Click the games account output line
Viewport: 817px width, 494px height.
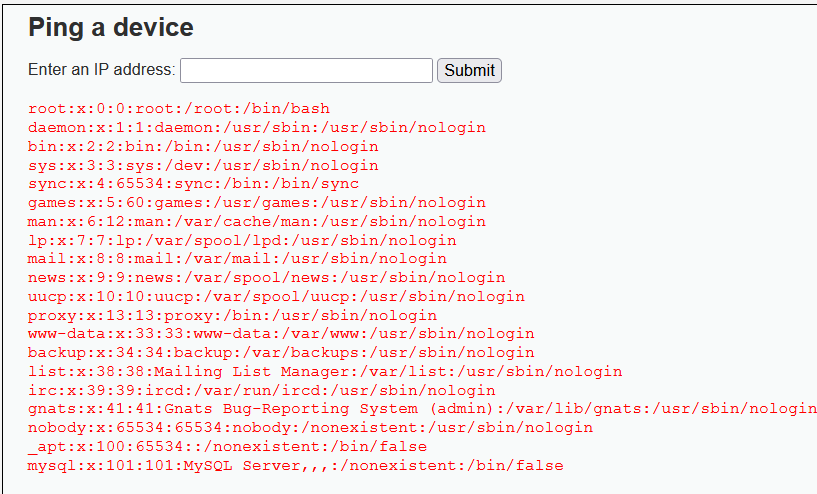(x=257, y=203)
